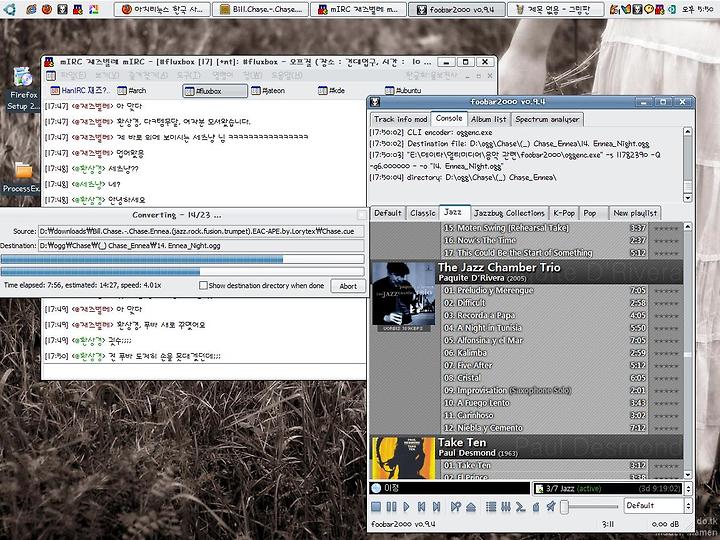
Task: Click the pin icon in foobar2000 toolbar
Action: [x=551, y=506]
